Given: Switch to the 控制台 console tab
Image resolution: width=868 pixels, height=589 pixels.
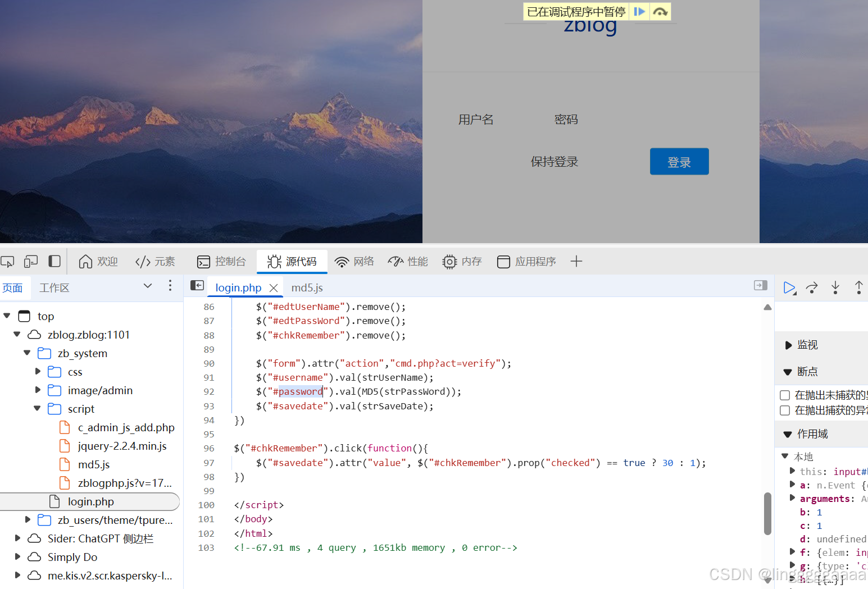Looking at the screenshot, I should coord(221,262).
